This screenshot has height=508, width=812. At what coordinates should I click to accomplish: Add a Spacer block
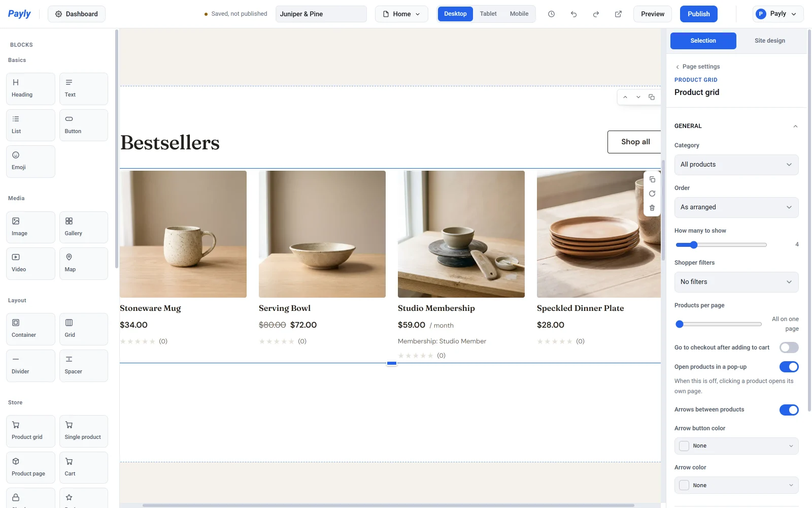pos(84,366)
